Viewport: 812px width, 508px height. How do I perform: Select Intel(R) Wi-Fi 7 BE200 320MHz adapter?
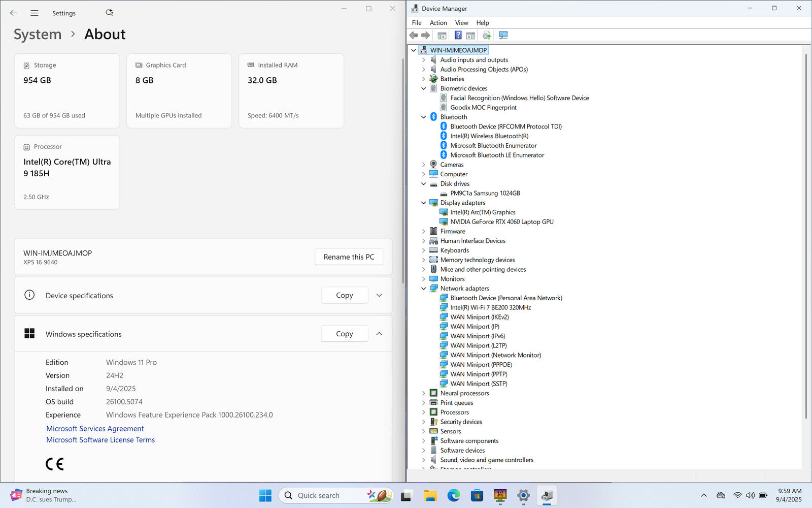(x=491, y=307)
